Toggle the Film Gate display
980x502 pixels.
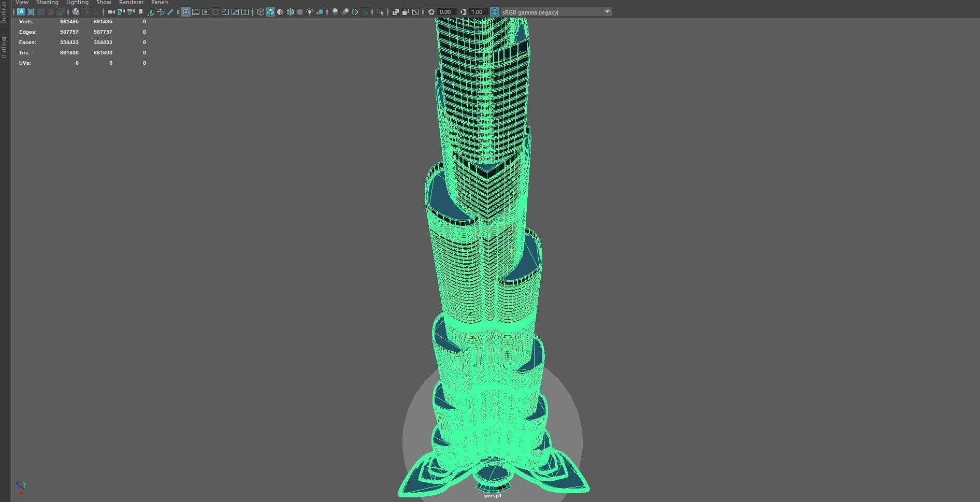(196, 11)
